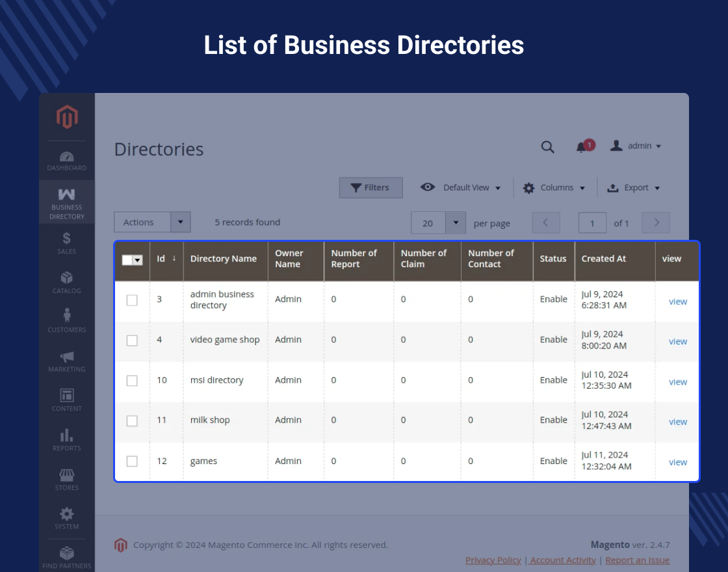The height and width of the screenshot is (572, 728).
Task: Open the Content sidebar menu
Action: [x=67, y=400]
